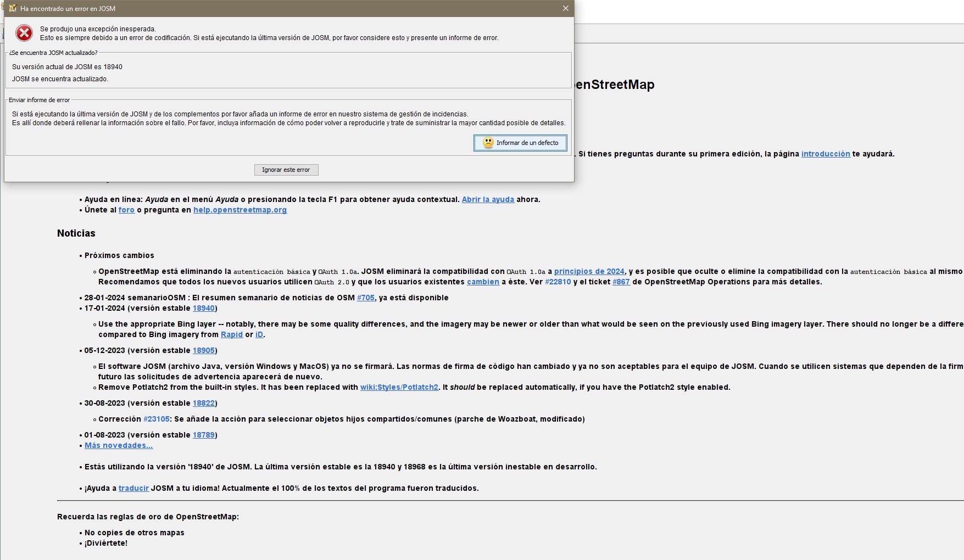964x560 pixels.
Task: Open weeklyOSM #705 link
Action: (x=366, y=298)
